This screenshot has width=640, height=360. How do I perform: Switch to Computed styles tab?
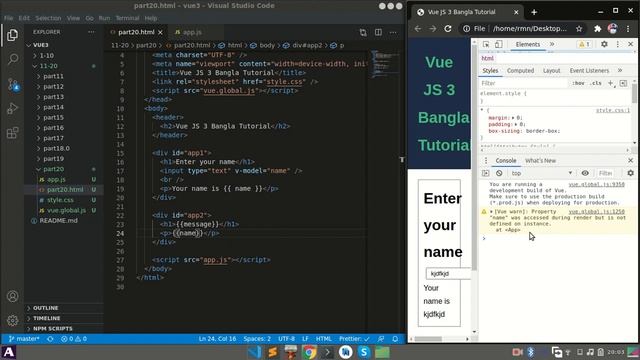(520, 71)
